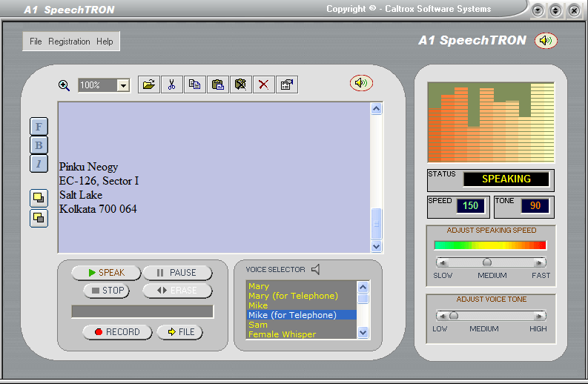588x384 pixels.
Task: Click the equalizer visualization display
Action: click(x=491, y=122)
